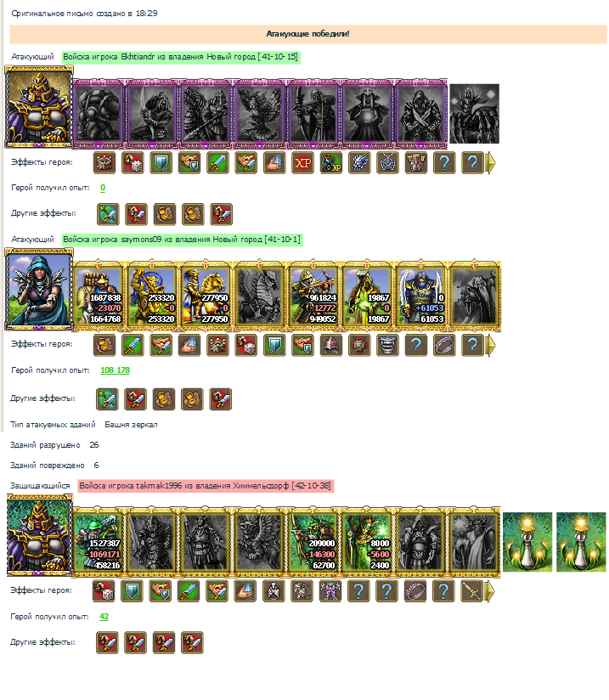Select the defender unit with 1527387 troops
This screenshot has height=700, width=609.
(98, 542)
